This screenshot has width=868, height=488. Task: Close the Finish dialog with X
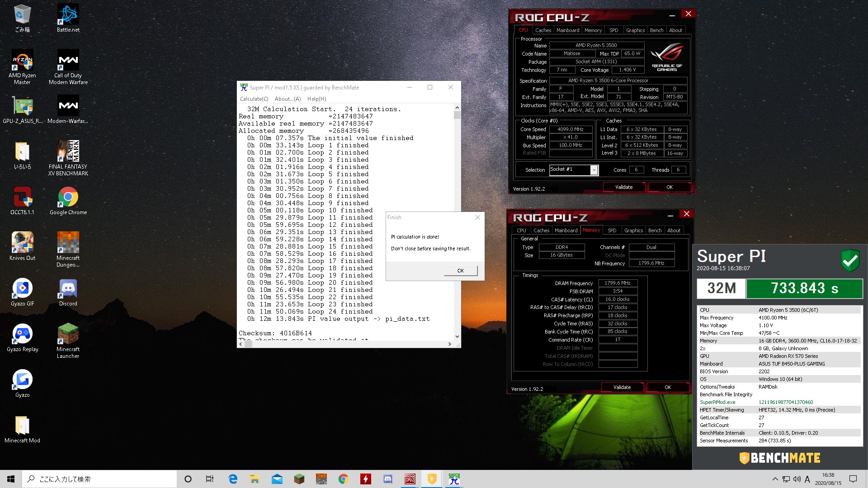[477, 217]
